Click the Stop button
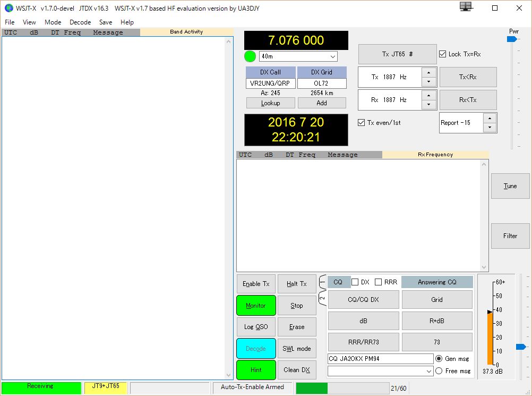This screenshot has height=396, width=532. [x=297, y=306]
